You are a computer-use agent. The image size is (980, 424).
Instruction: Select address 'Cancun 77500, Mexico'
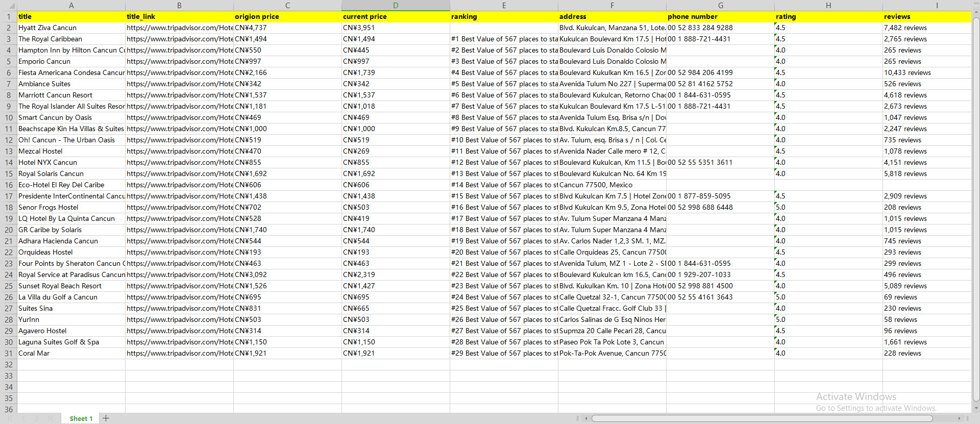[x=612, y=185]
